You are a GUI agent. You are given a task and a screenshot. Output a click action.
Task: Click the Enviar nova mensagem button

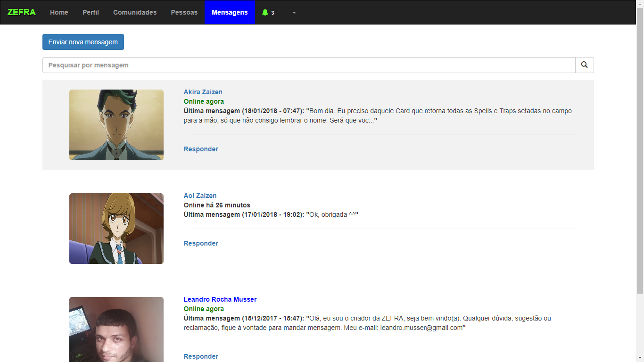pyautogui.click(x=83, y=42)
